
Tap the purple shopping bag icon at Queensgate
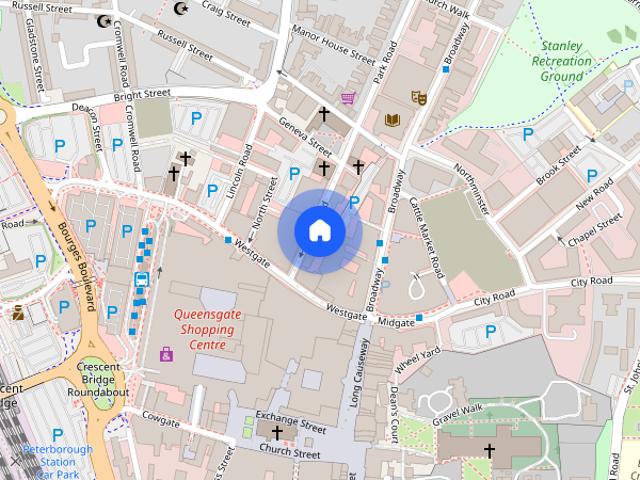[x=166, y=354]
